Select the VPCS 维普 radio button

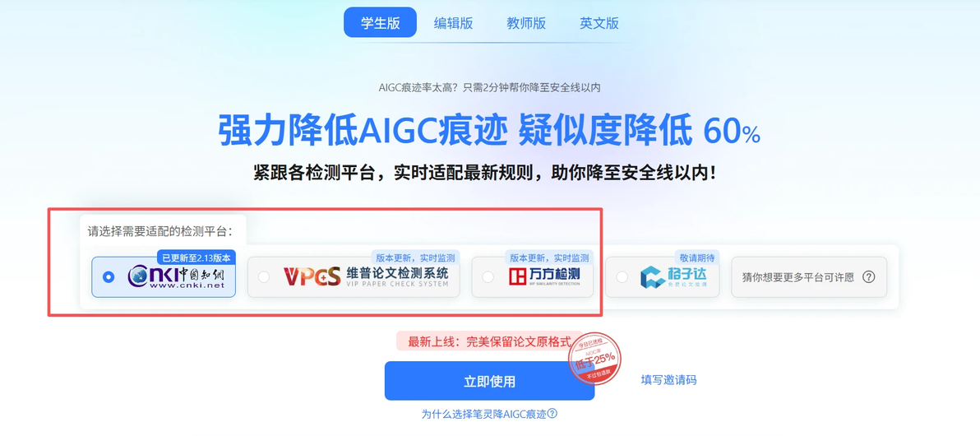tap(264, 277)
